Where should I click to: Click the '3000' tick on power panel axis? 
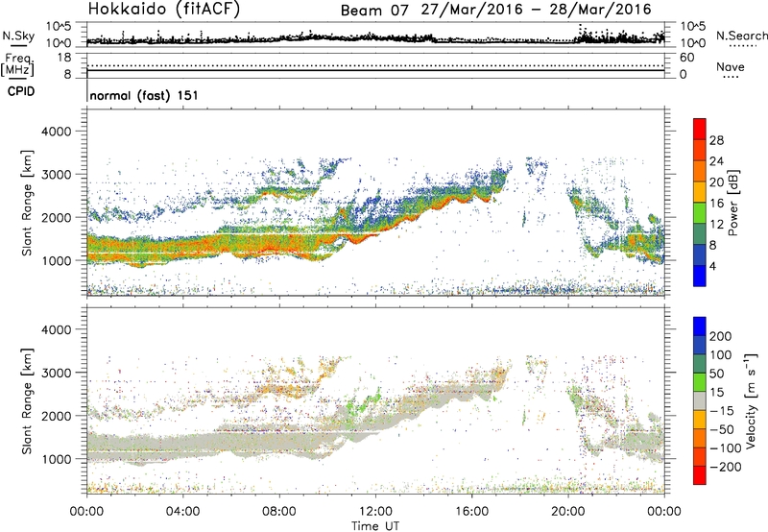57,175
